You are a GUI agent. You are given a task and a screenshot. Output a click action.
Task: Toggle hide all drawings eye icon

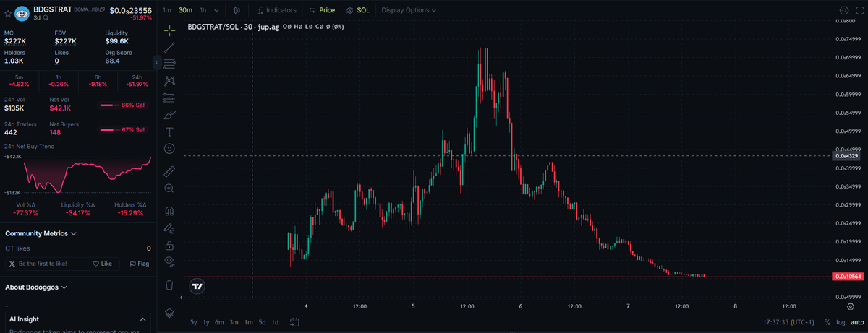pyautogui.click(x=169, y=261)
